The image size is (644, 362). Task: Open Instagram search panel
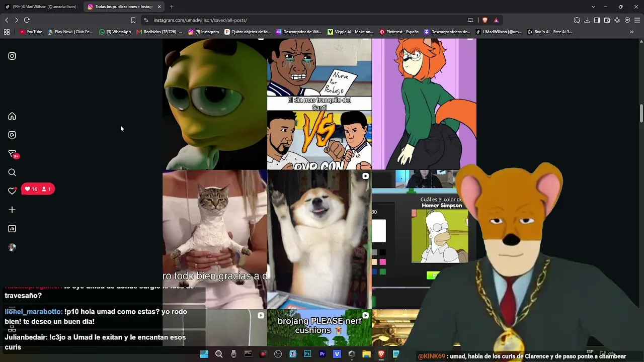12,172
